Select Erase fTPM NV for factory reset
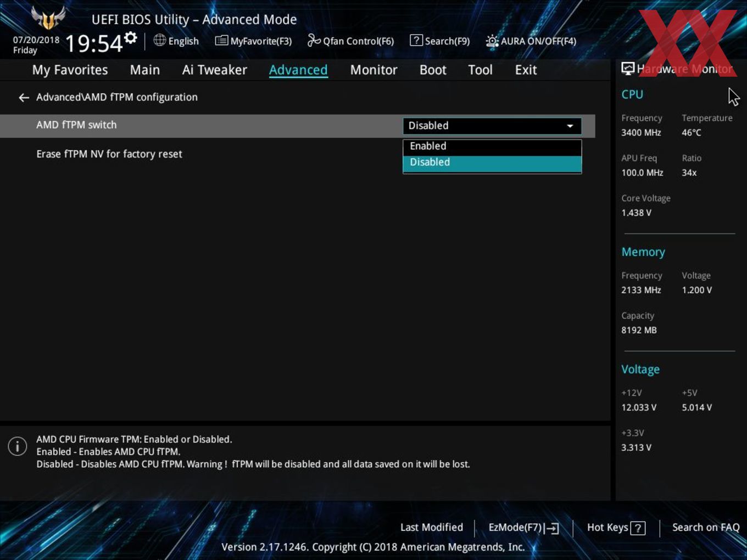 tap(109, 154)
